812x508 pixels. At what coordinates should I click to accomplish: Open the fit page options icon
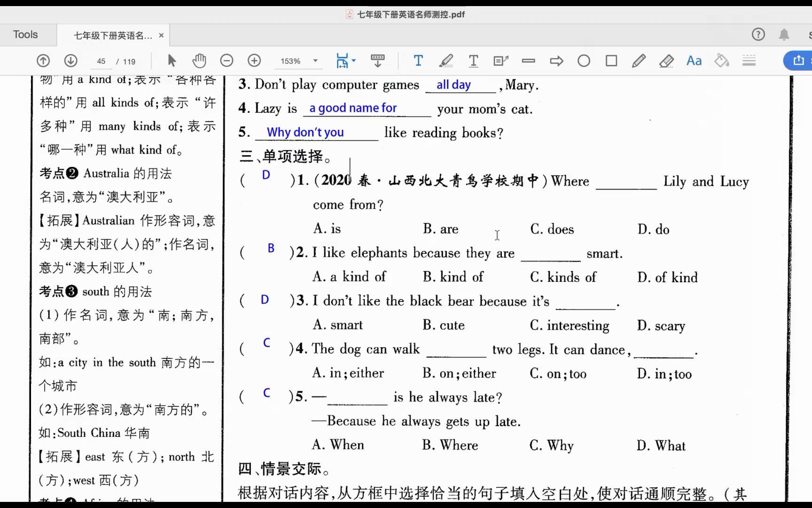[x=342, y=61]
